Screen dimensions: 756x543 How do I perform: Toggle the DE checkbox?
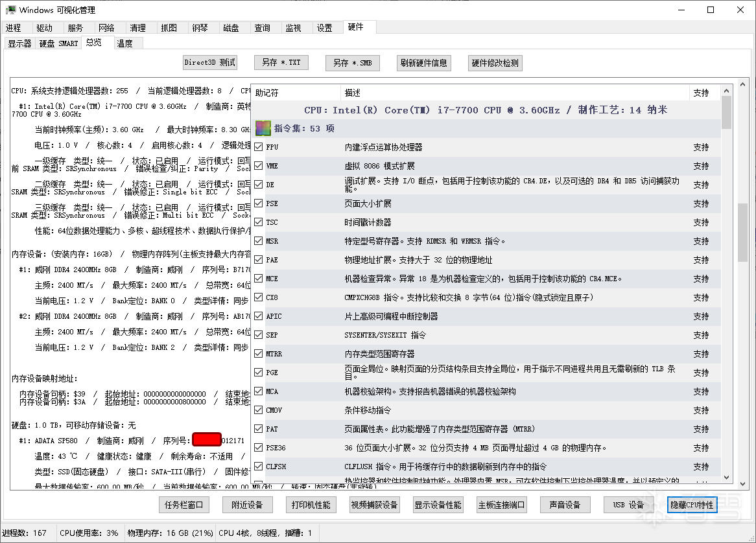[259, 185]
